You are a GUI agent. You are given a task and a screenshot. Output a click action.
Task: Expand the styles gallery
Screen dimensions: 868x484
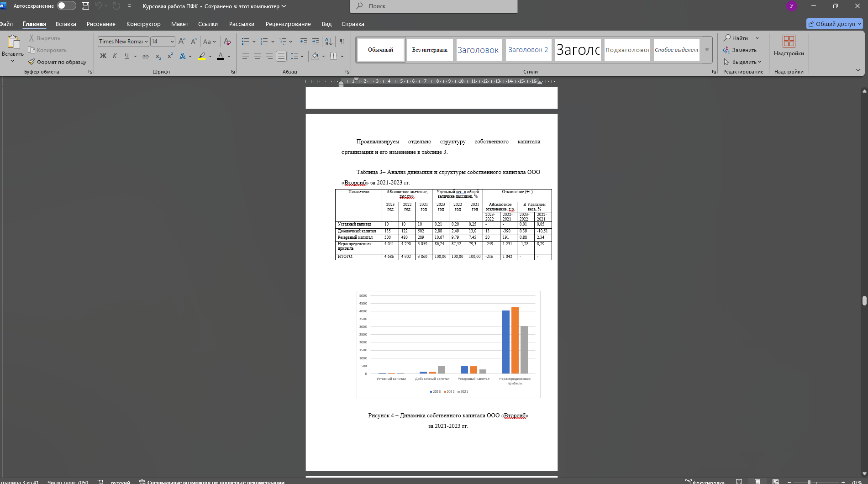click(x=707, y=50)
